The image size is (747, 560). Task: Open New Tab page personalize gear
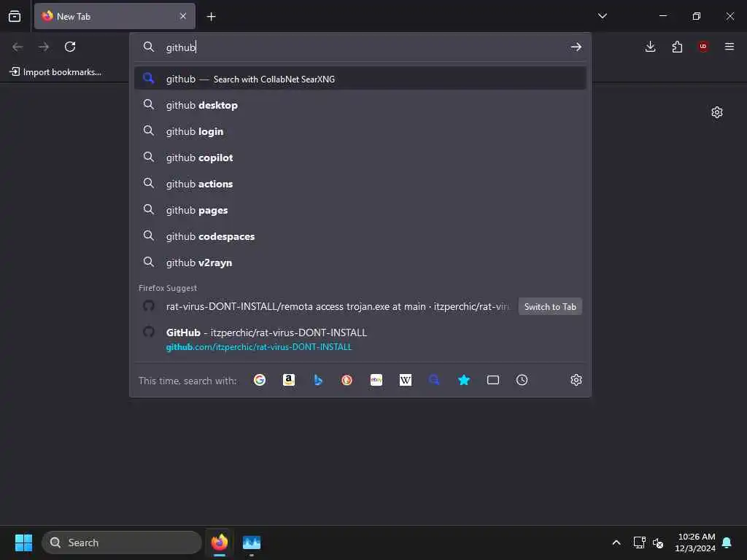pos(717,112)
